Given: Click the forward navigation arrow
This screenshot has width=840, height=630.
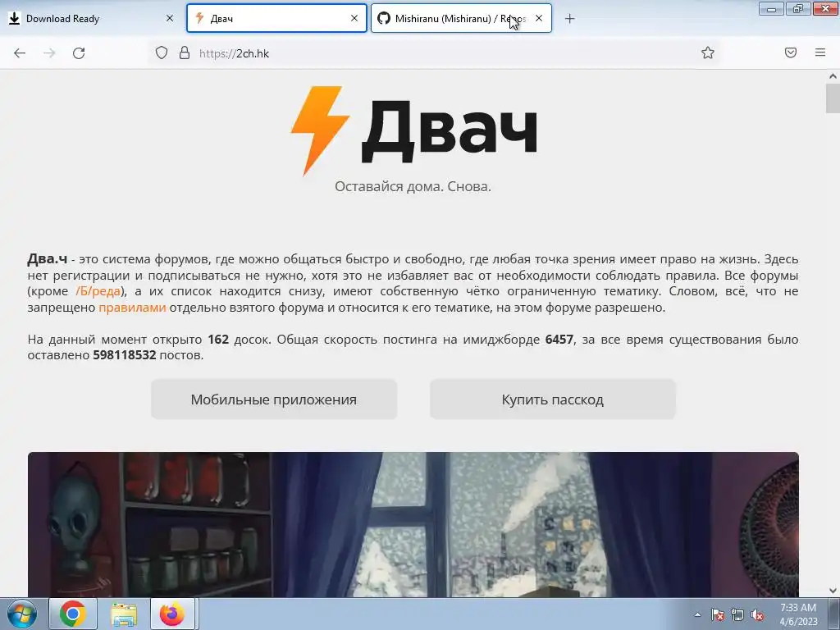Looking at the screenshot, I should [x=49, y=53].
